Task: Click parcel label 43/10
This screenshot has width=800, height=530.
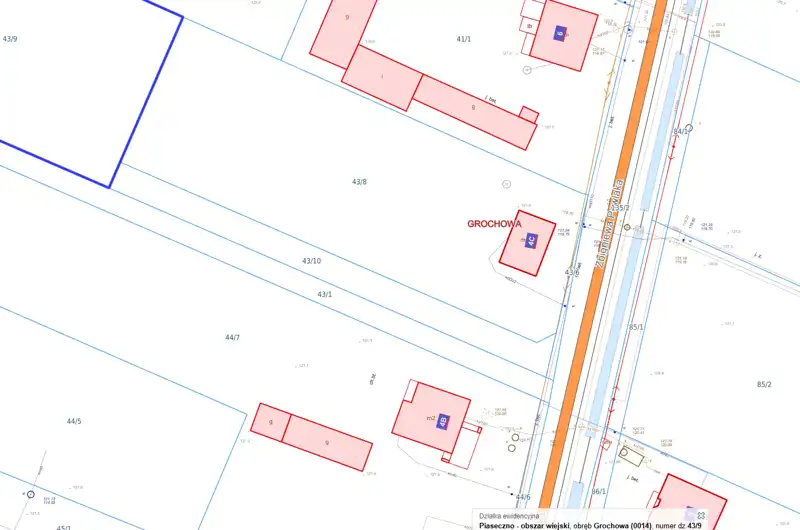Action: 312,261
